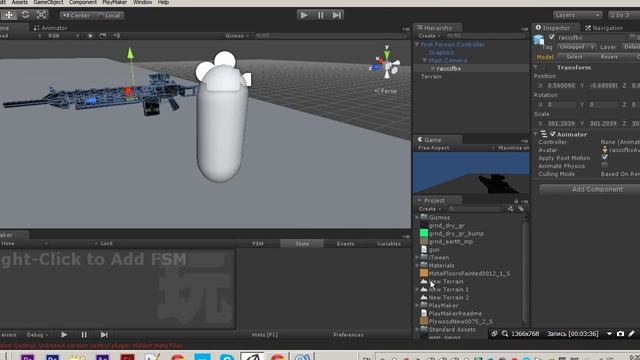640x360 pixels.
Task: Click the Model Revert button
Action: pyautogui.click(x=609, y=57)
